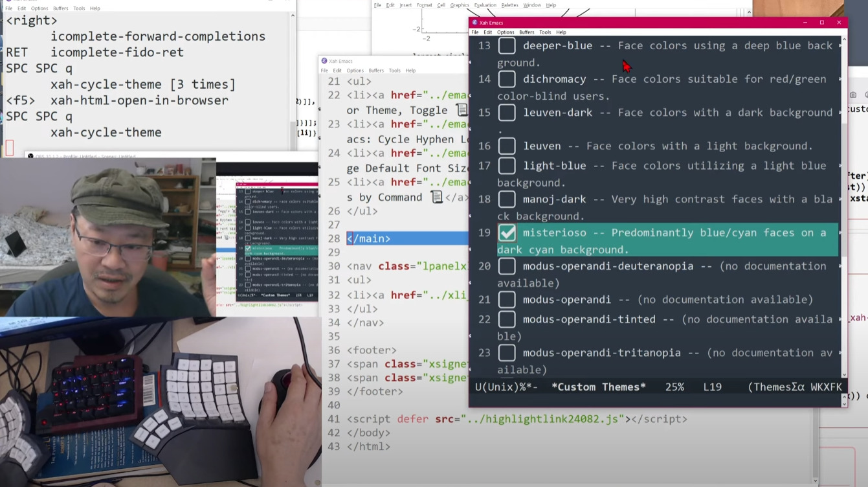The width and height of the screenshot is (868, 487).
Task: Open Options menu in the keystroke-log Emacs window
Action: [x=39, y=8]
